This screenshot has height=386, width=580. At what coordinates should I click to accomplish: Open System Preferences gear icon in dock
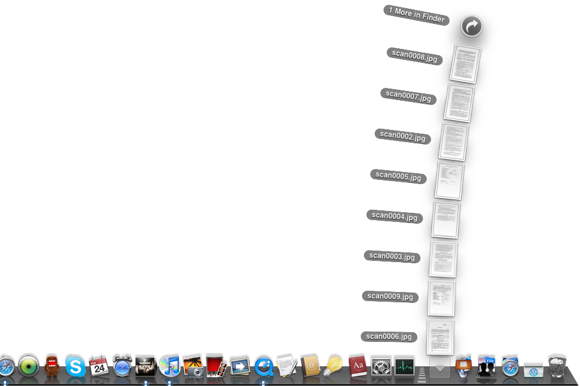tap(381, 366)
